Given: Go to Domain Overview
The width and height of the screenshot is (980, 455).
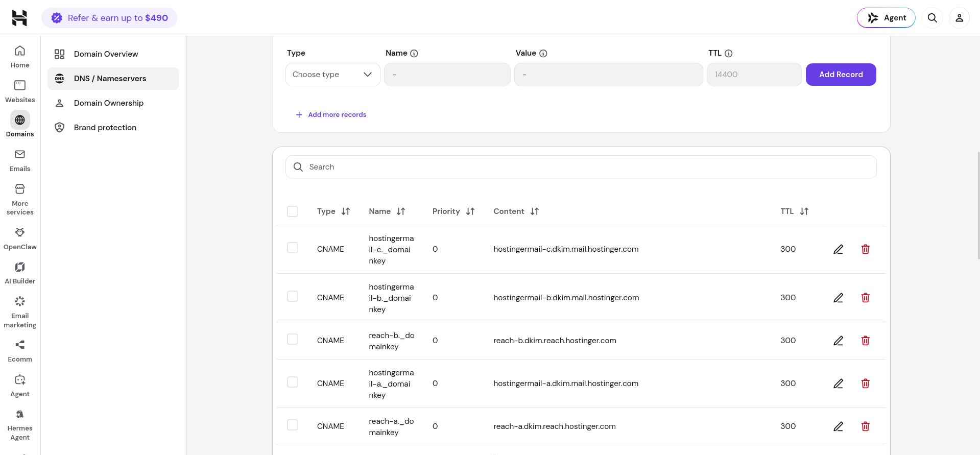Looking at the screenshot, I should 113,54.
